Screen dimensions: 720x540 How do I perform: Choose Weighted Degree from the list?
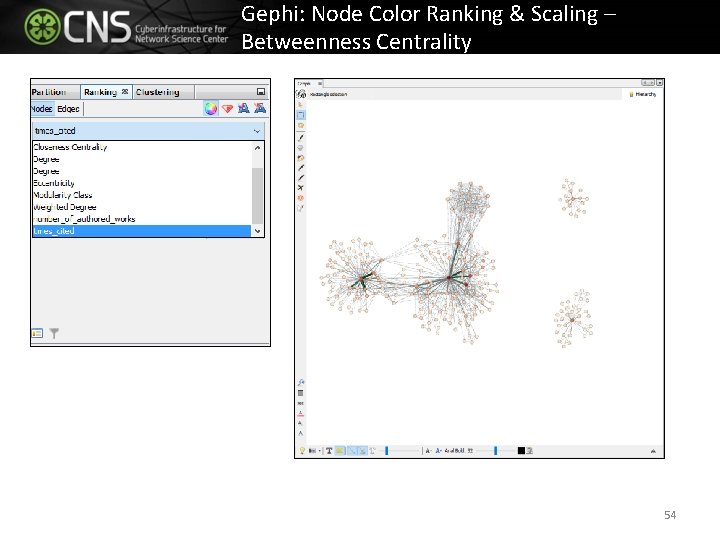142,207
